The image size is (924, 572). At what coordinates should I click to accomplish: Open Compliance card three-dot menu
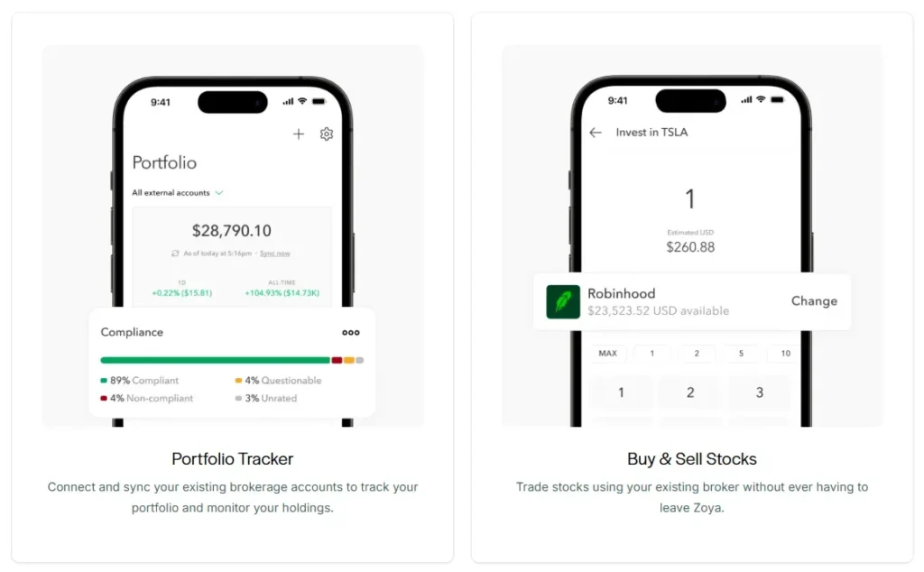pos(351,332)
